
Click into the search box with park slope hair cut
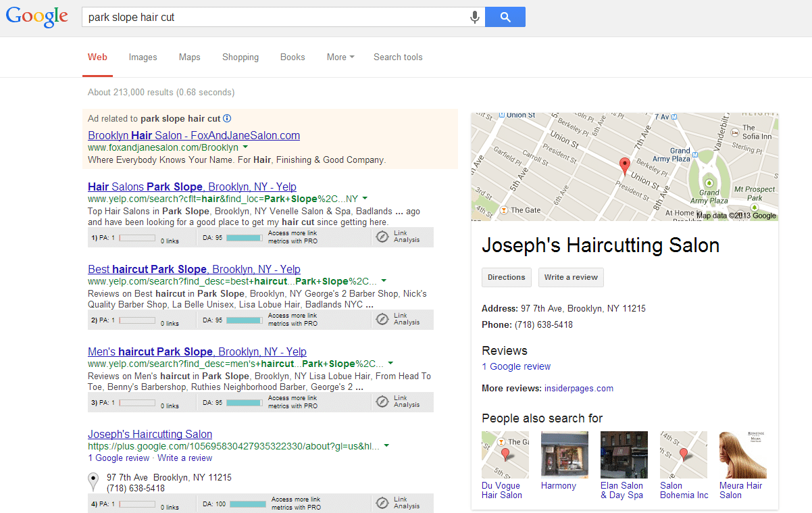coord(276,18)
